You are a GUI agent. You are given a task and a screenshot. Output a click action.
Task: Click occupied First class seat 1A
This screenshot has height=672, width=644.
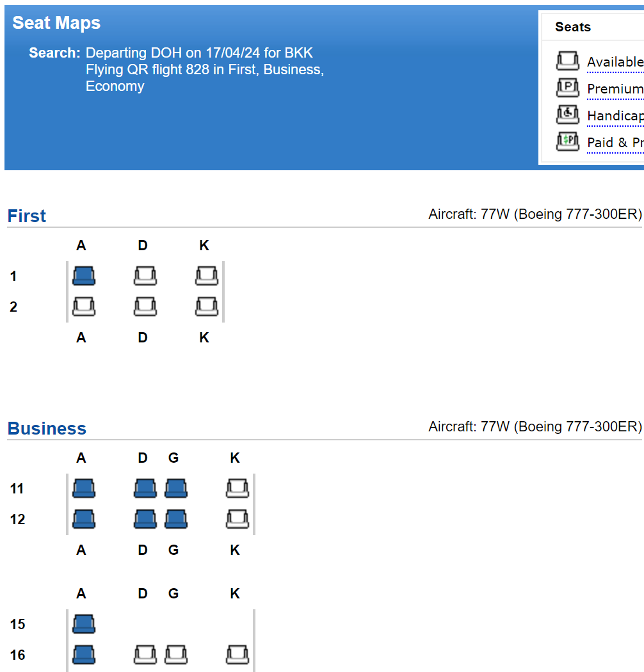[84, 276]
